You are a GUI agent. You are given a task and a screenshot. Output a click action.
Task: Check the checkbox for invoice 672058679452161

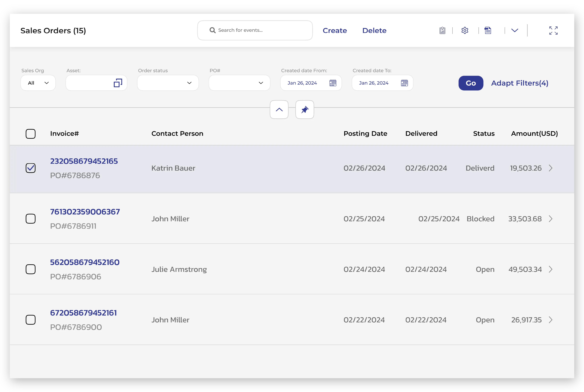tap(30, 320)
